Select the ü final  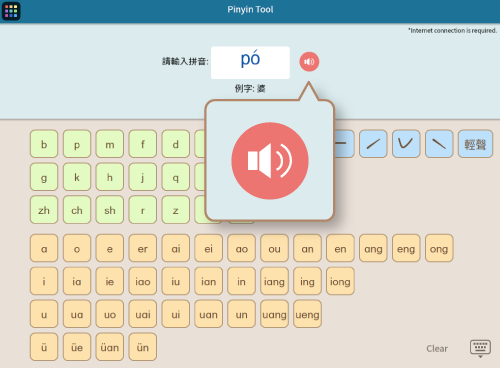[x=44, y=347]
